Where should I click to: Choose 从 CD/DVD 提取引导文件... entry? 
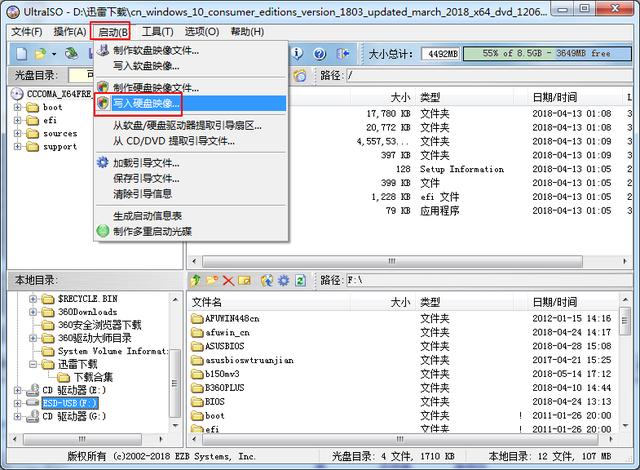[x=191, y=141]
